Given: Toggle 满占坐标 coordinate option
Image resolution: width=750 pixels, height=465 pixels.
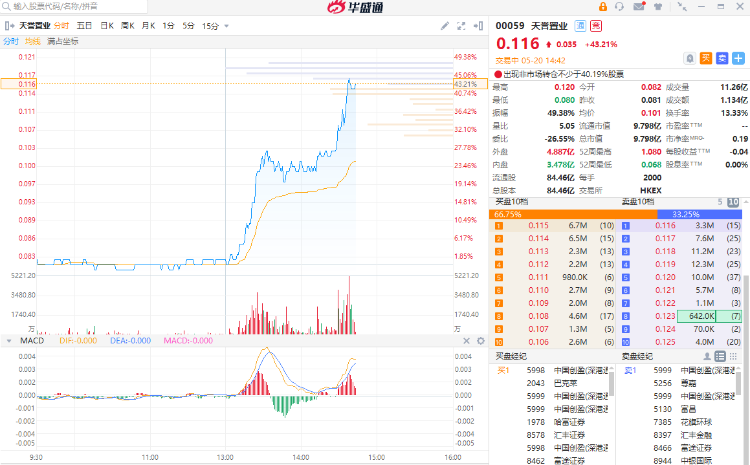Looking at the screenshot, I should click(63, 42).
